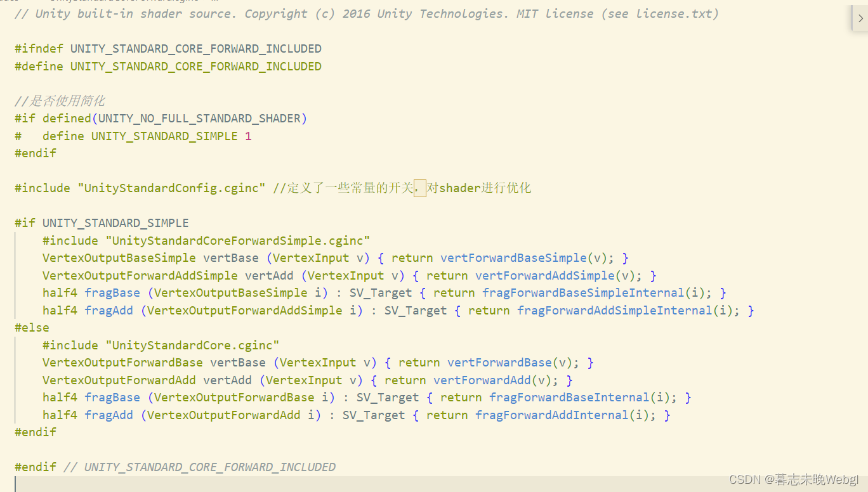This screenshot has height=492, width=868.
Task: Click 'VertexOutputForwardAddSimple' return type before vertAdd
Action: [140, 276]
